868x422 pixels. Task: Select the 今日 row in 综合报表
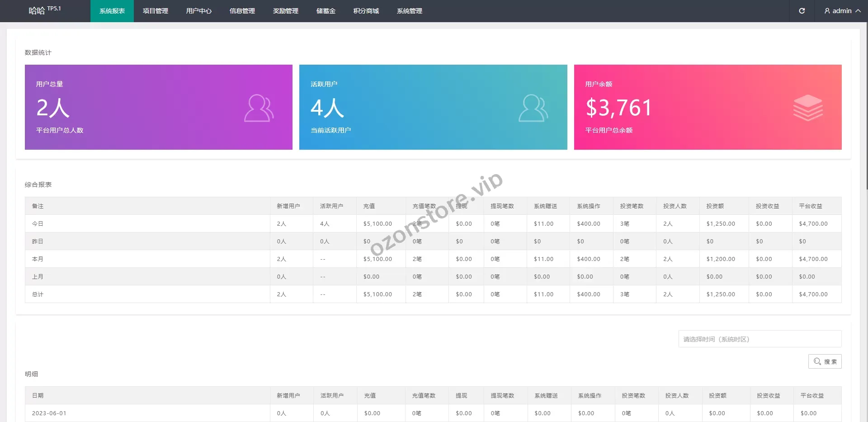click(38, 223)
